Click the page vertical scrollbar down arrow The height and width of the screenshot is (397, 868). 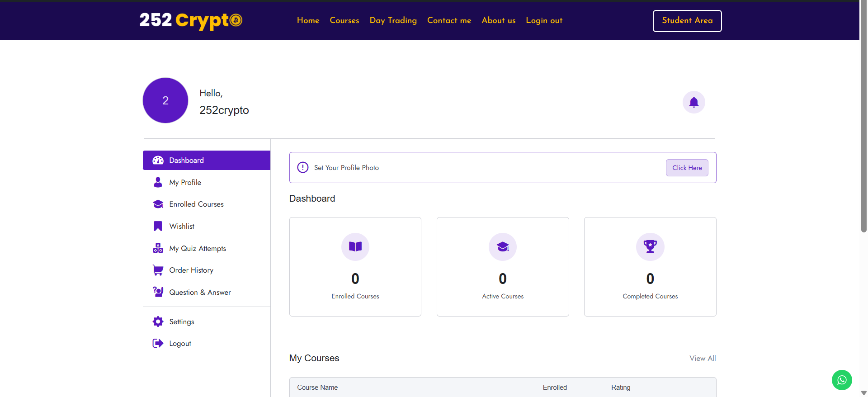863,393
